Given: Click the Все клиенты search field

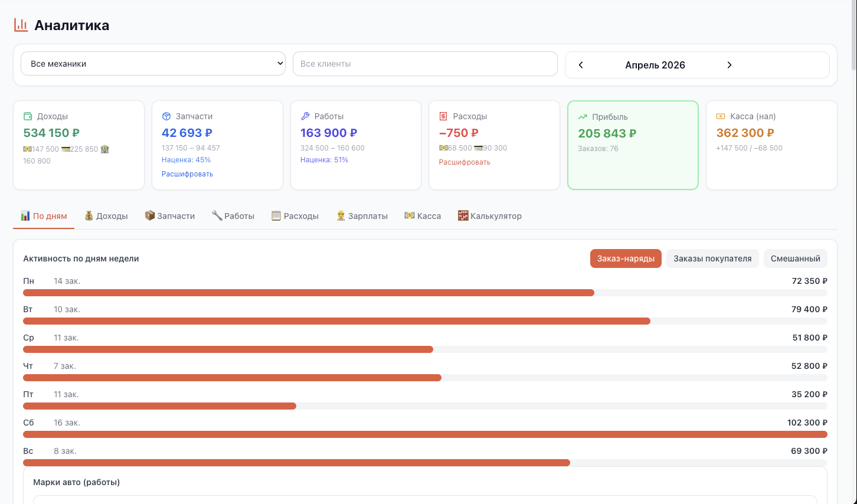Looking at the screenshot, I should click(425, 64).
